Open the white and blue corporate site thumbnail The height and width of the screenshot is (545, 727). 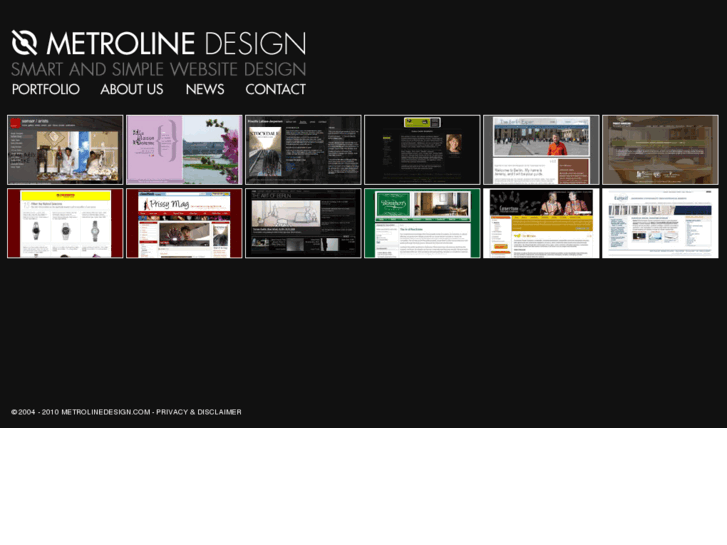(x=660, y=223)
